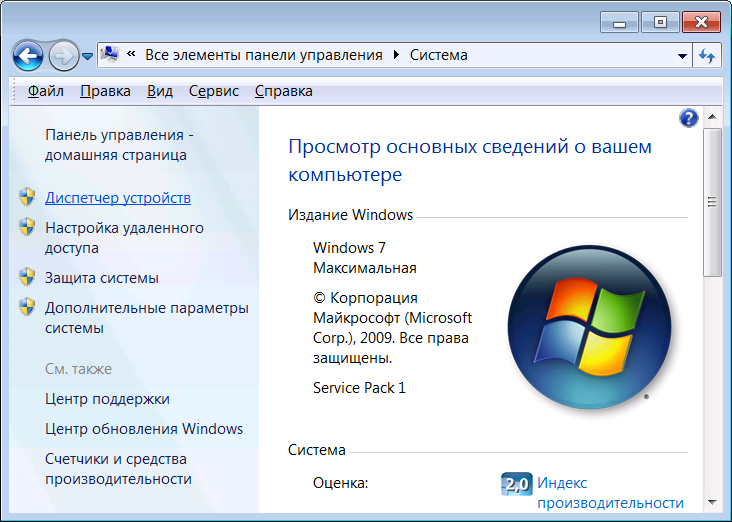Click the greyed Forward arrow button
This screenshot has height=522, width=732.
(x=63, y=56)
